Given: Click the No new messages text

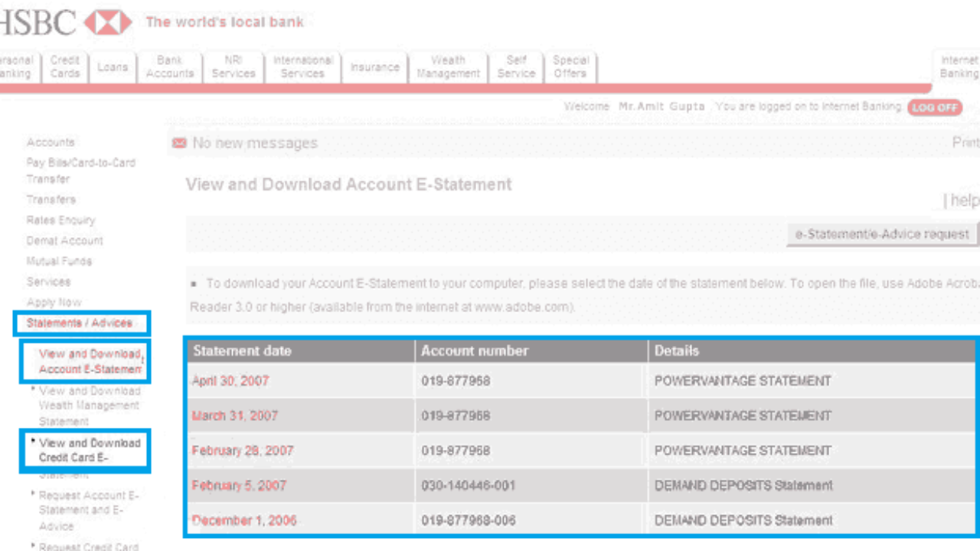Looking at the screenshot, I should 255,143.
